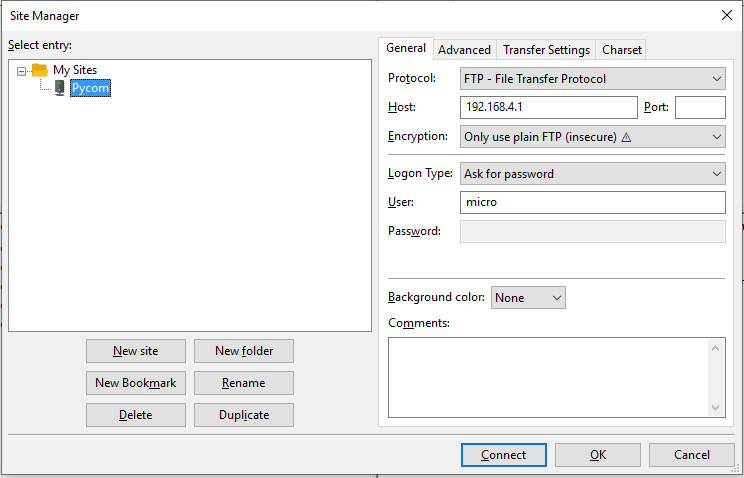Click the My Sites folder icon
Viewport: 744px width, 478px height.
39,70
